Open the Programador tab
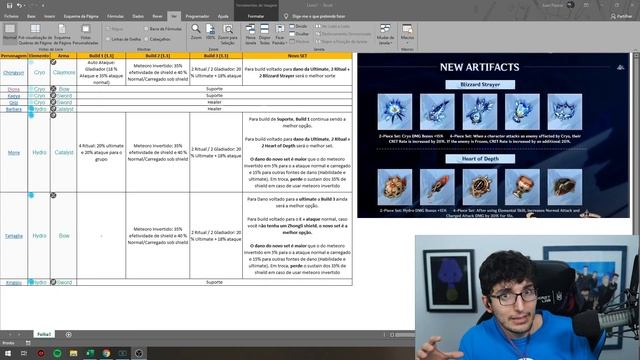The image size is (640, 360). (x=197, y=16)
